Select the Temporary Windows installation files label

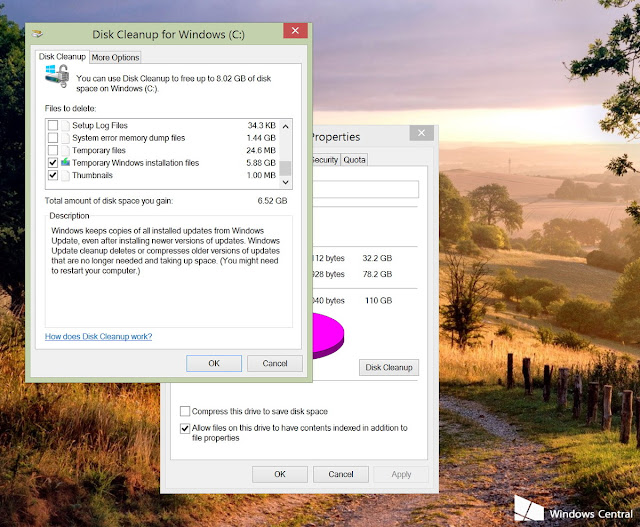click(x=136, y=163)
